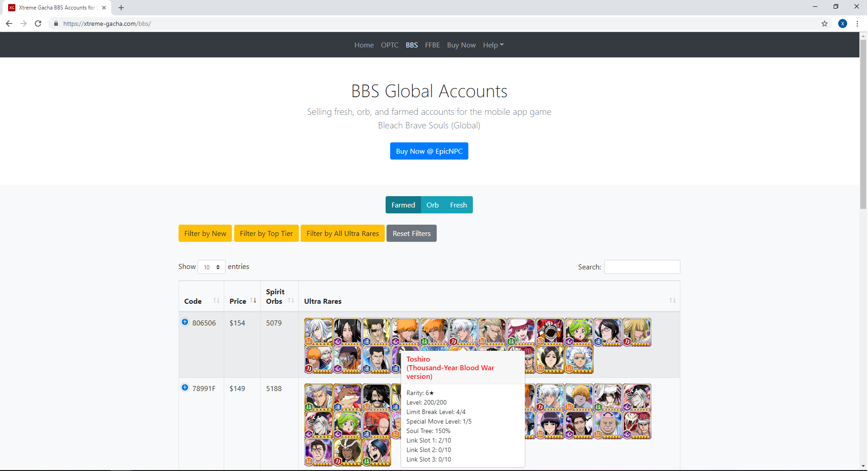Reload the page with the refresh icon

[x=38, y=24]
